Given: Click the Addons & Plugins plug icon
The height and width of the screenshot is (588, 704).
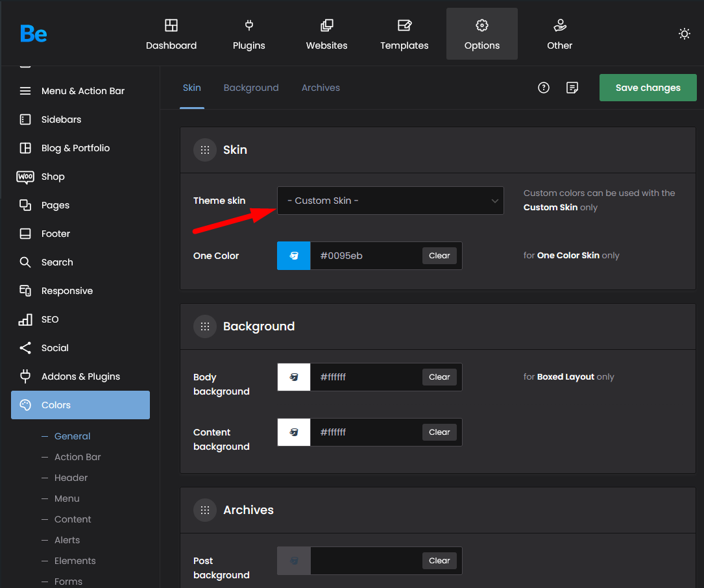Looking at the screenshot, I should pos(25,376).
